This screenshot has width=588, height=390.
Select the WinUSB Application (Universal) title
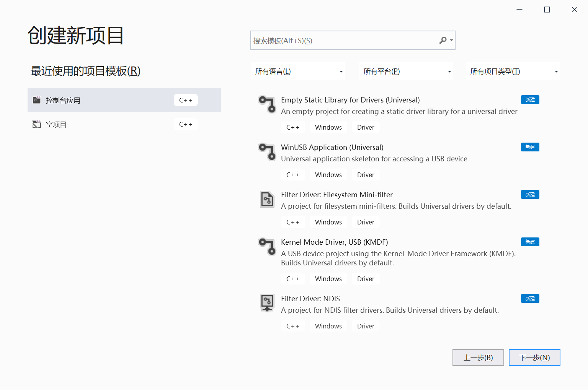(x=332, y=147)
